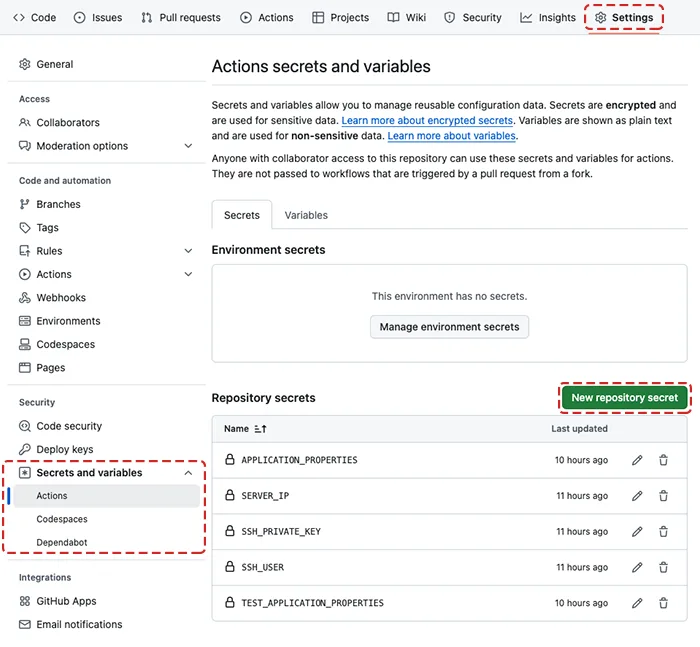This screenshot has width=700, height=647.
Task: Expand Moderation options chevron
Action: (x=188, y=146)
